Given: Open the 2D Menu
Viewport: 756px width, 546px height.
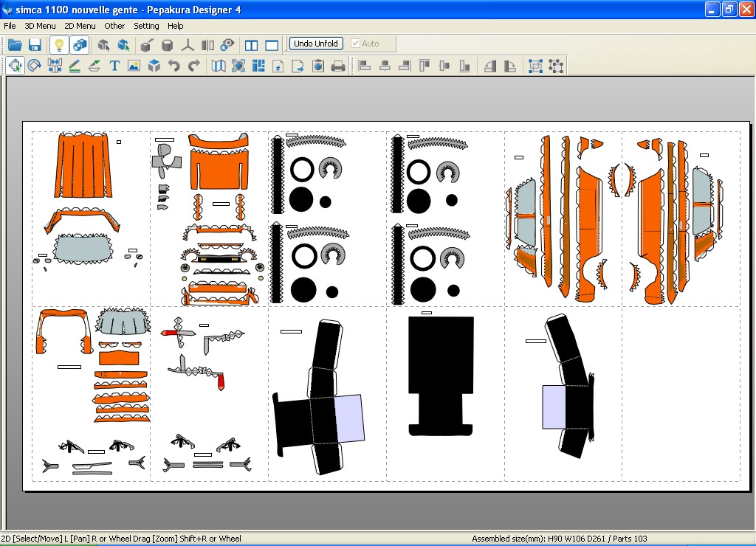Looking at the screenshot, I should coord(80,26).
